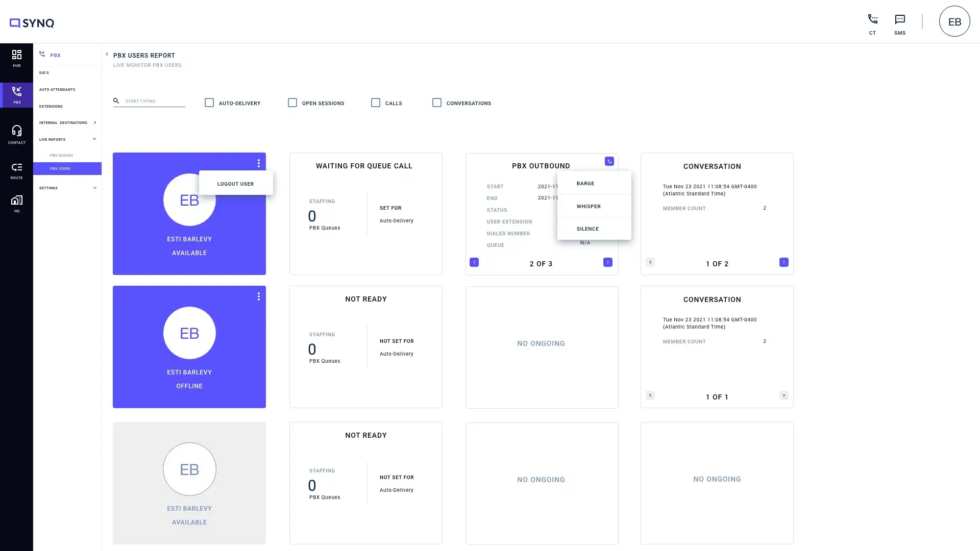Open three-dot menu on Available user card
Image resolution: width=980 pixels, height=551 pixels.
point(259,163)
